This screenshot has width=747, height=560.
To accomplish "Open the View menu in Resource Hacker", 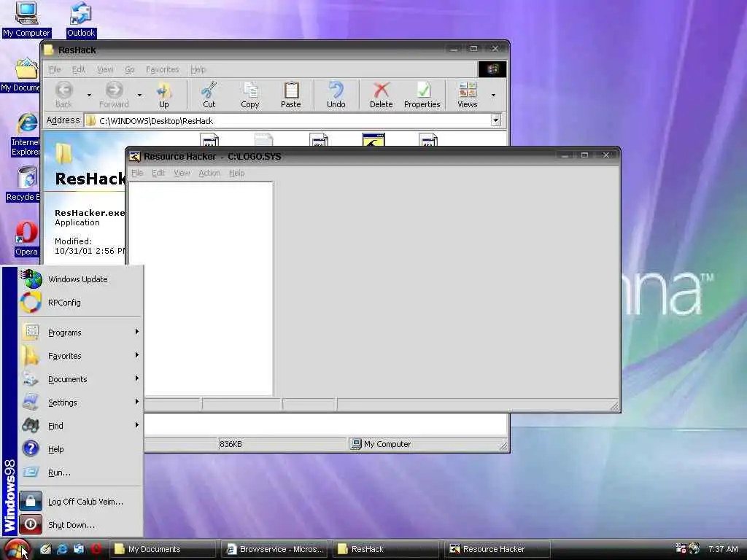I will click(x=182, y=173).
